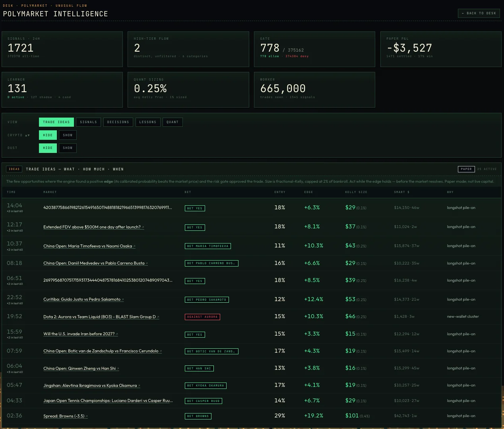
Task: Click the EDGE column header
Action: tap(308, 192)
